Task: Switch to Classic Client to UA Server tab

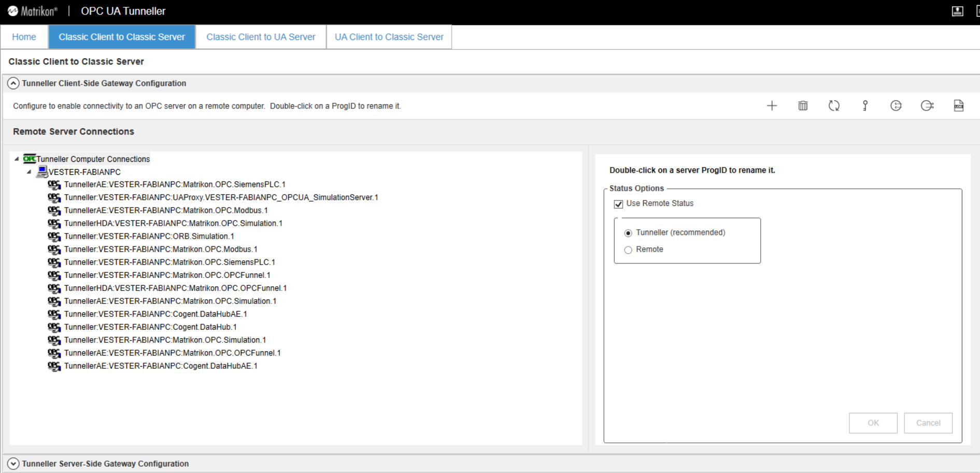Action: [261, 37]
